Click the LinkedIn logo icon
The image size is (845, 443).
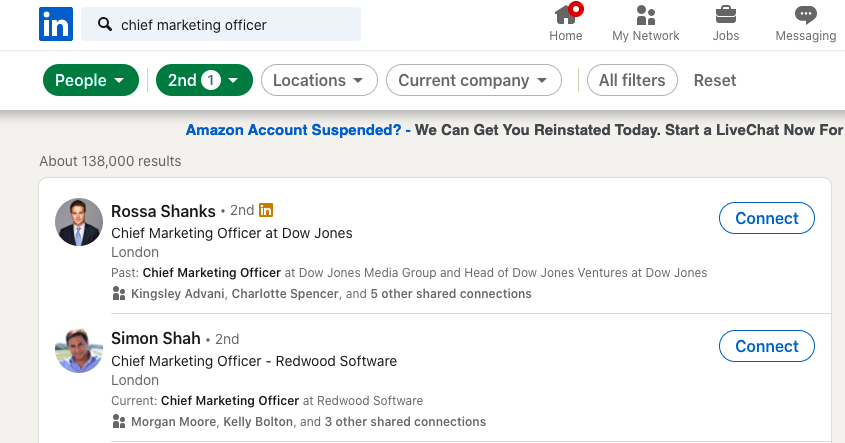coord(55,24)
